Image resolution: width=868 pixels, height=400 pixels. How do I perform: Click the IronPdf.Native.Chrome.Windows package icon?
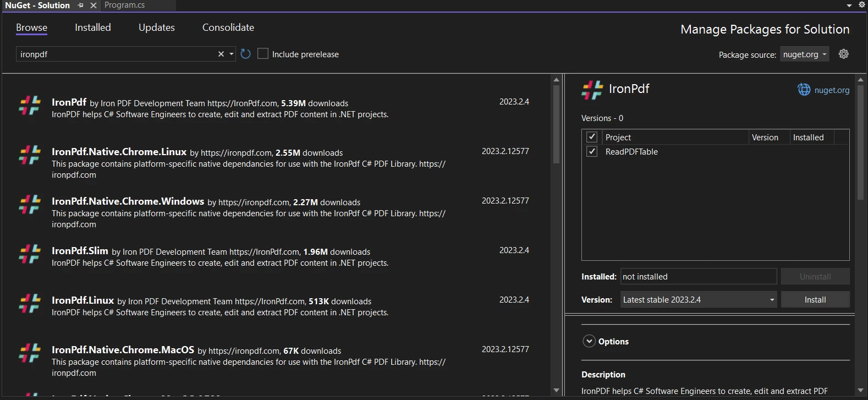(30, 204)
